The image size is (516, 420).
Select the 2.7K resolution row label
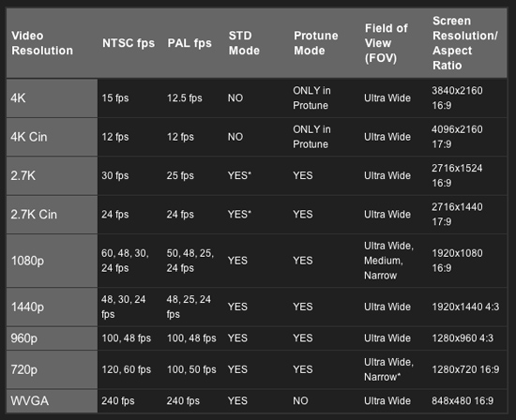pos(52,175)
